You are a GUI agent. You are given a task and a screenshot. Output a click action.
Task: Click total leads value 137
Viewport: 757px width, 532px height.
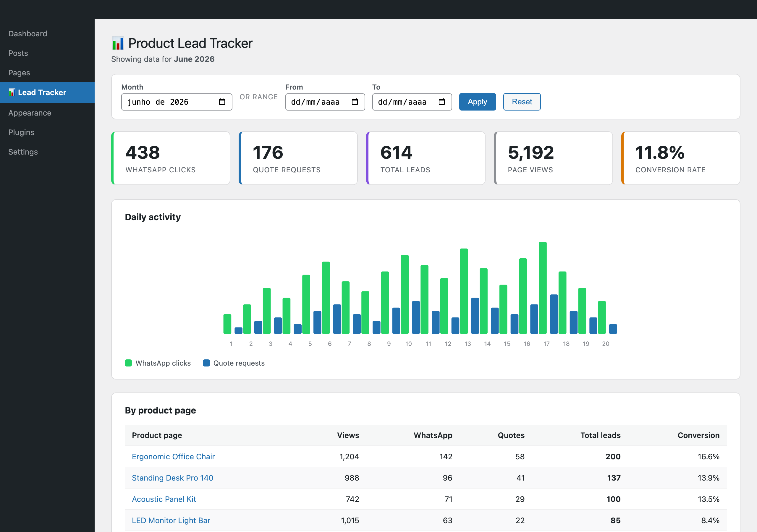(614, 478)
